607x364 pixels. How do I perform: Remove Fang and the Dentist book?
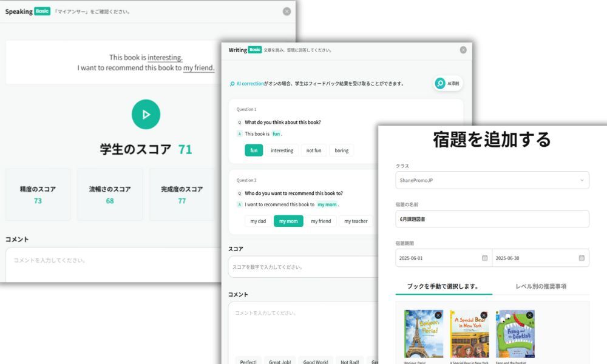tap(529, 315)
